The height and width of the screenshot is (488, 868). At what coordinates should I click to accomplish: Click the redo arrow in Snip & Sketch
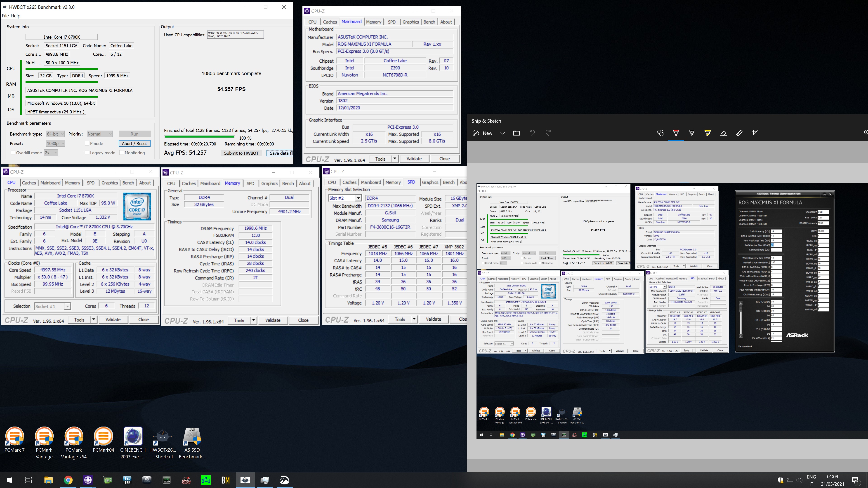[548, 133]
